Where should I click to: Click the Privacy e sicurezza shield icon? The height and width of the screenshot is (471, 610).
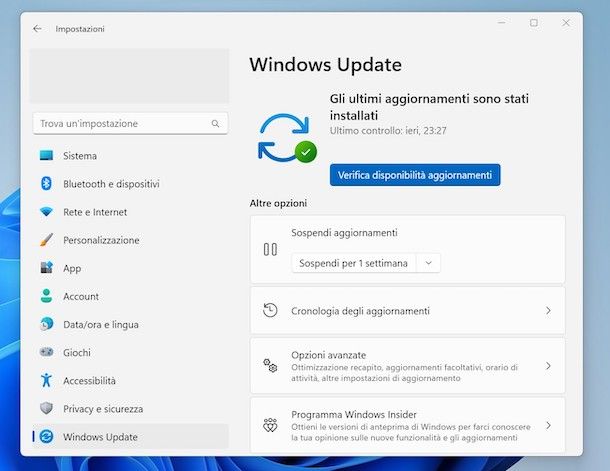click(x=46, y=408)
